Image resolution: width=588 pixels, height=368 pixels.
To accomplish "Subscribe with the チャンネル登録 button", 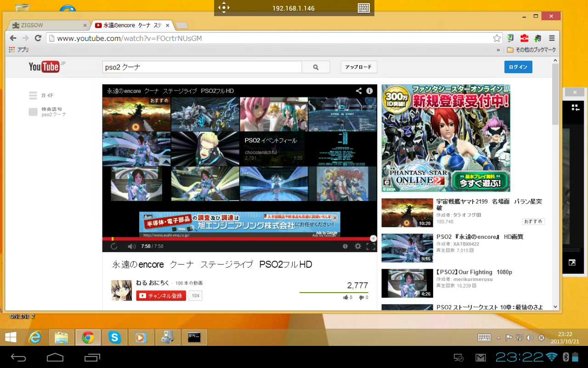I will click(x=161, y=296).
